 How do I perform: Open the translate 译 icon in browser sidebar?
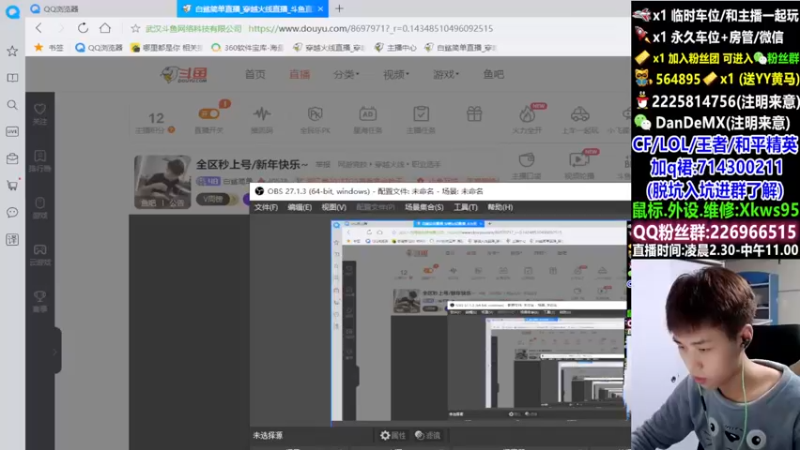coord(12,239)
